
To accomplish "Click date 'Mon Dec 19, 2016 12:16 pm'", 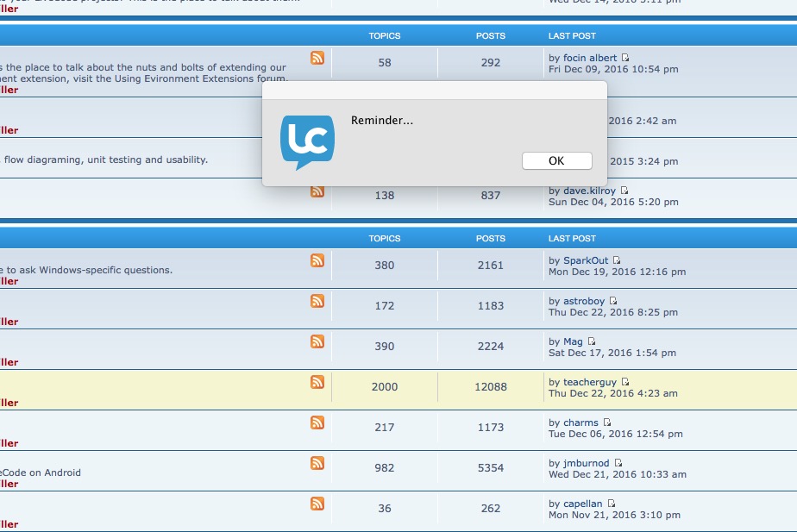I will pyautogui.click(x=617, y=272).
